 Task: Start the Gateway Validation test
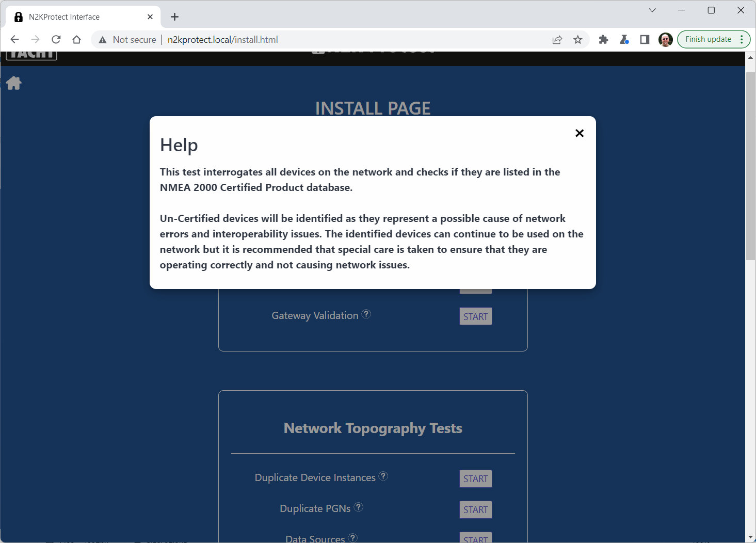[475, 316]
